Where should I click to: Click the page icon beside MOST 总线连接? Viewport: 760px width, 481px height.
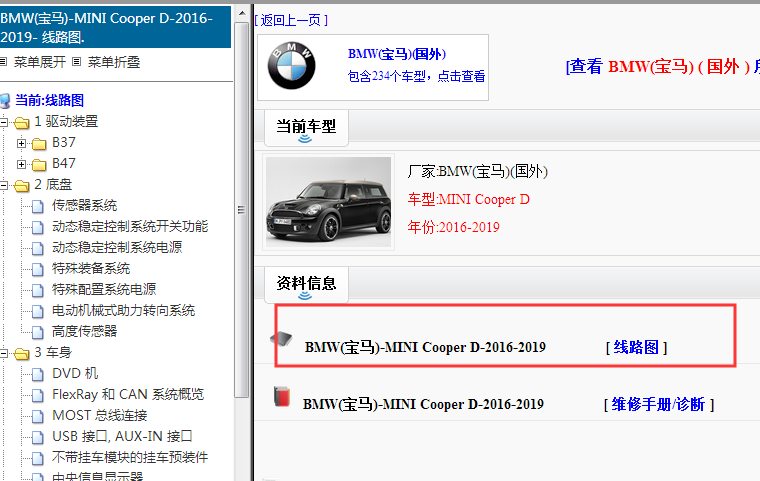pyautogui.click(x=38, y=417)
